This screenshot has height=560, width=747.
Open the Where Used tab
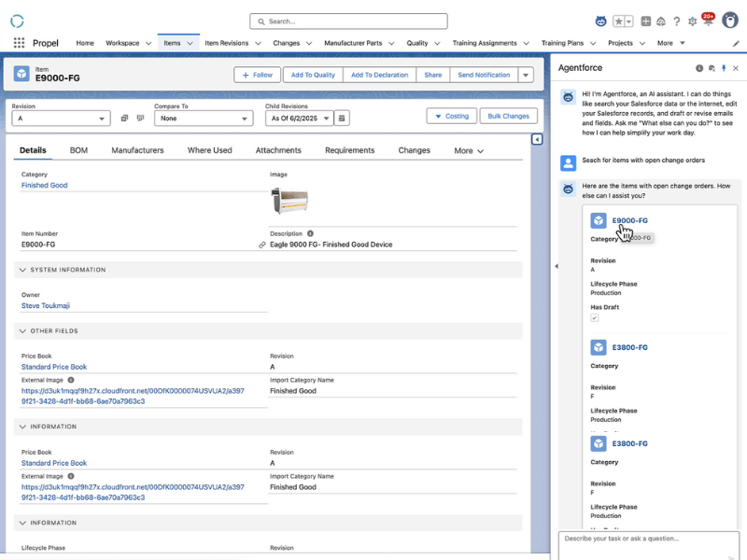[209, 150]
